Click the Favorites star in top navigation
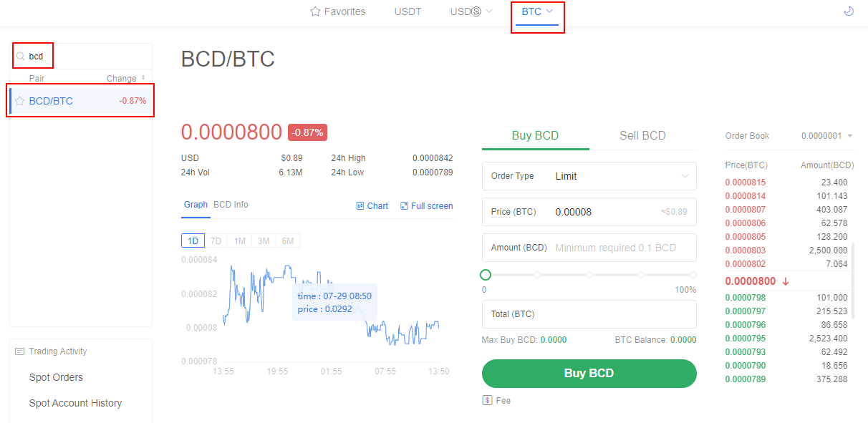Screen dimensions: 868x423 314,11
